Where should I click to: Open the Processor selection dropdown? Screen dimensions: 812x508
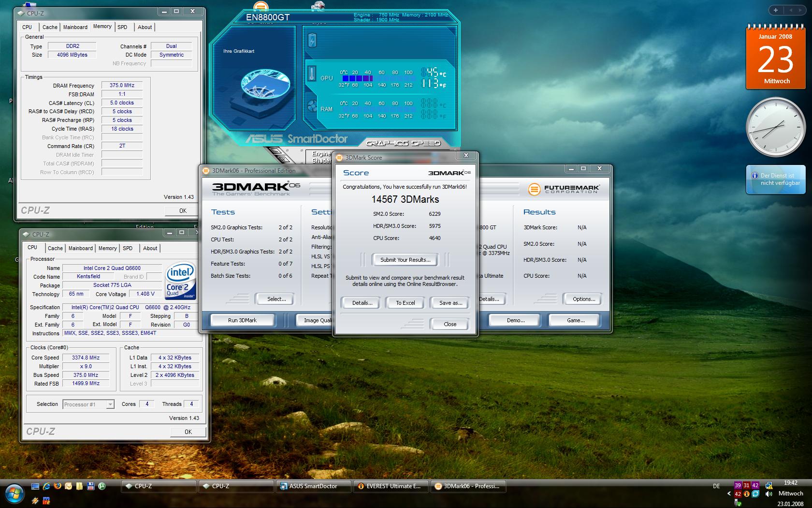pyautogui.click(x=88, y=404)
